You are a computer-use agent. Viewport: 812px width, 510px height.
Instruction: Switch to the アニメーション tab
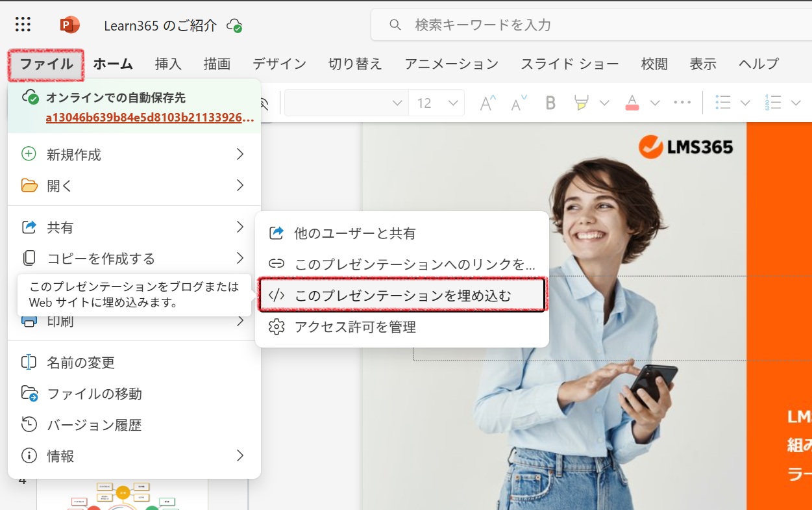tap(451, 64)
